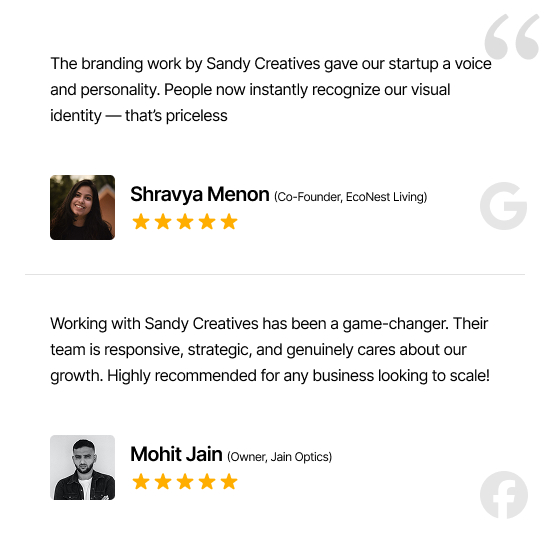Viewport: 550px width, 550px height.
Task: Open Shravya Menon's profile photo
Action: click(82, 207)
